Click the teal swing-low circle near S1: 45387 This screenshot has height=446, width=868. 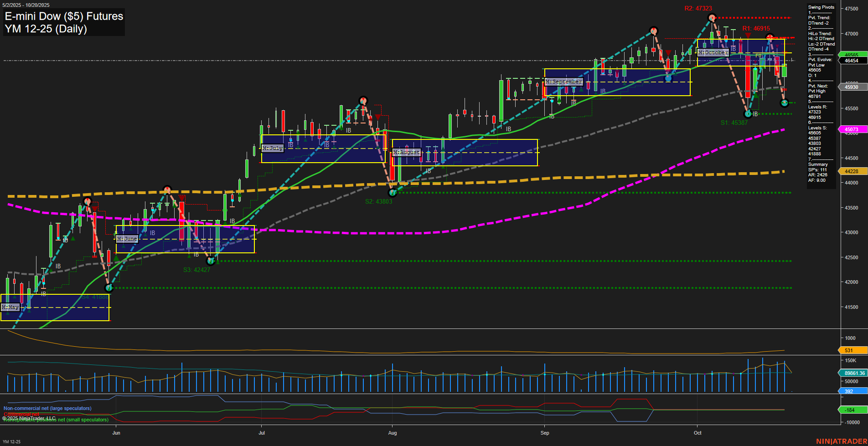point(748,114)
